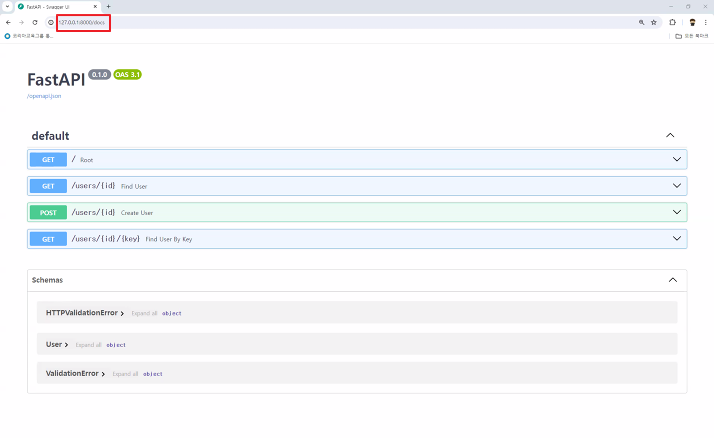Collapse the default section with its chevron
Screen dimensions: 714x438
670,135
